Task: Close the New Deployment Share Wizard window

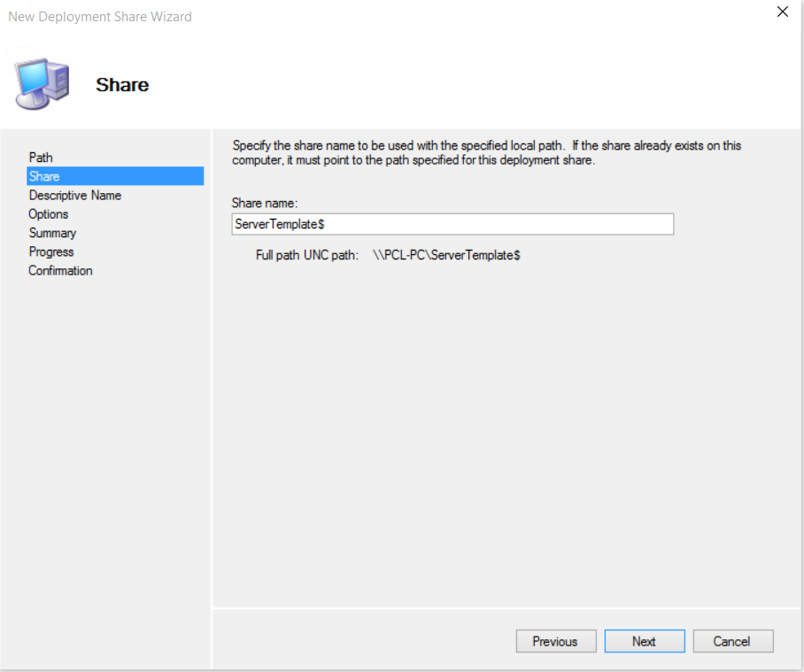Action: pyautogui.click(x=782, y=12)
